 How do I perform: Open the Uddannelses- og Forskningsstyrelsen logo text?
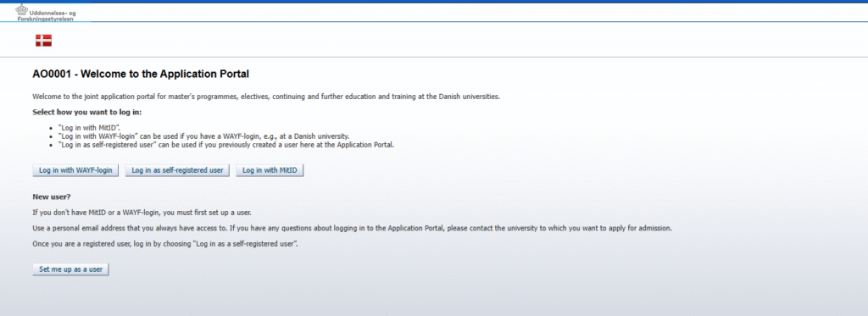click(x=50, y=15)
